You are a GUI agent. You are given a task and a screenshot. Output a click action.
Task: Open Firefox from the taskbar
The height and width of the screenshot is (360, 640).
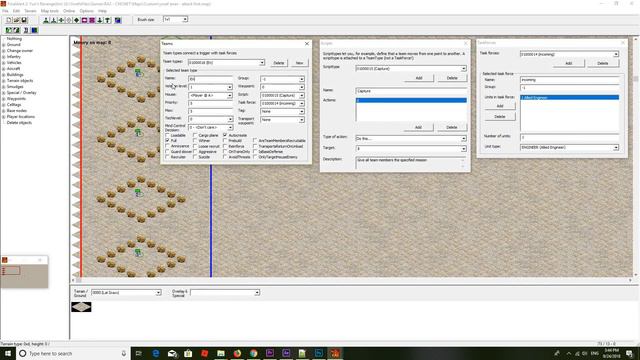[x=237, y=353]
